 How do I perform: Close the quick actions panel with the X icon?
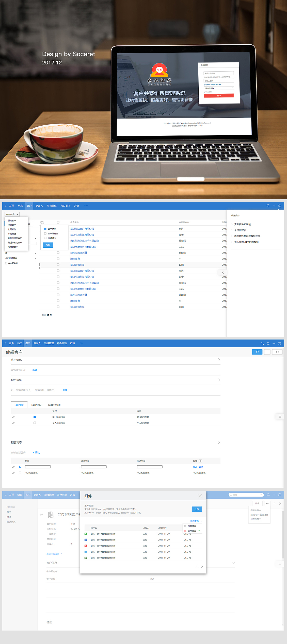223,273
